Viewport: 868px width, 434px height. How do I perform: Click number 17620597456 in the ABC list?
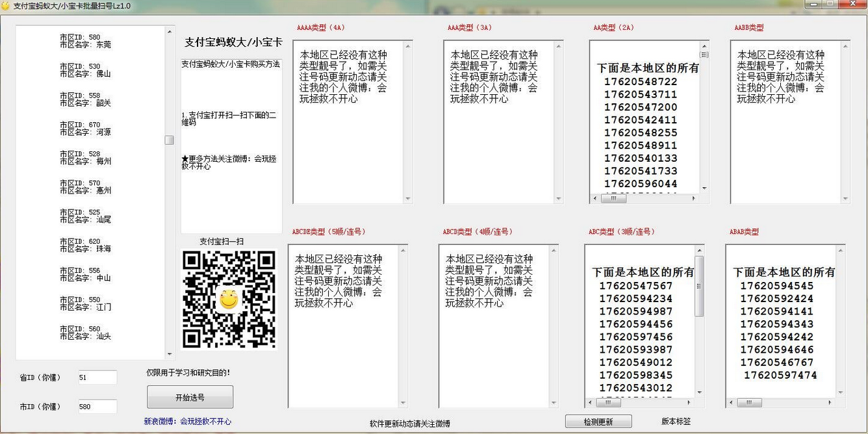coord(636,337)
